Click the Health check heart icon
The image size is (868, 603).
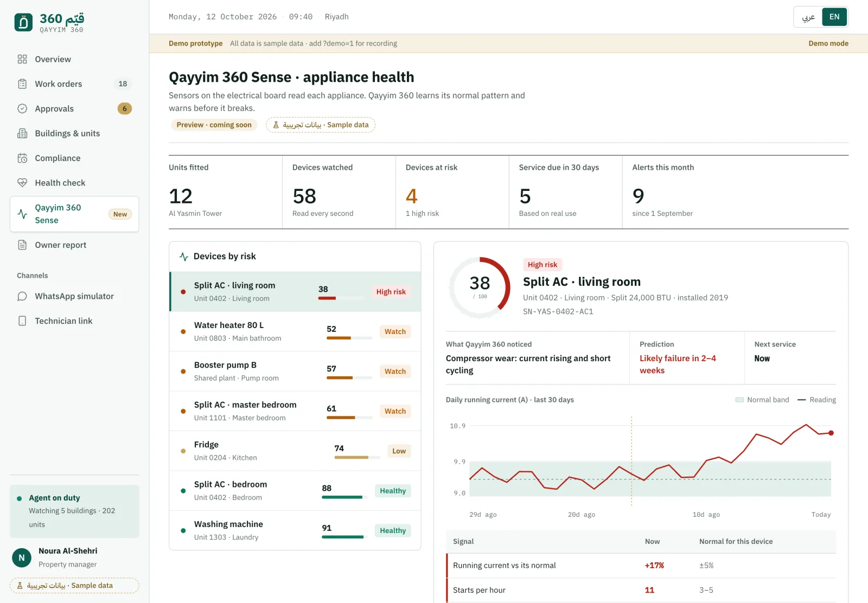22,183
